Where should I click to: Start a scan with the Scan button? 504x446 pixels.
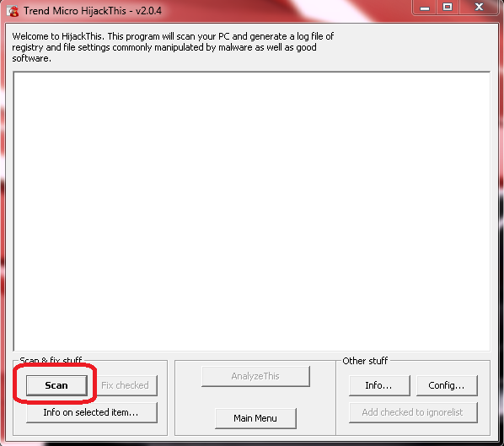[56, 385]
